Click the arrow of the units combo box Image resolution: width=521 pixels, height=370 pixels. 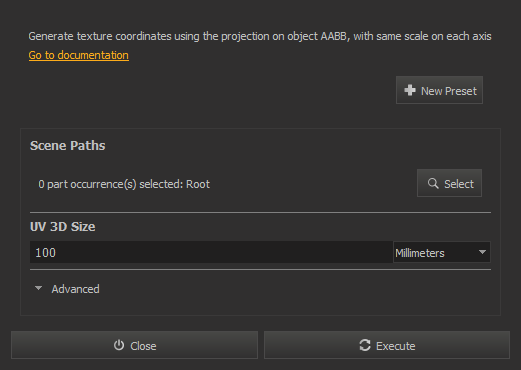482,252
